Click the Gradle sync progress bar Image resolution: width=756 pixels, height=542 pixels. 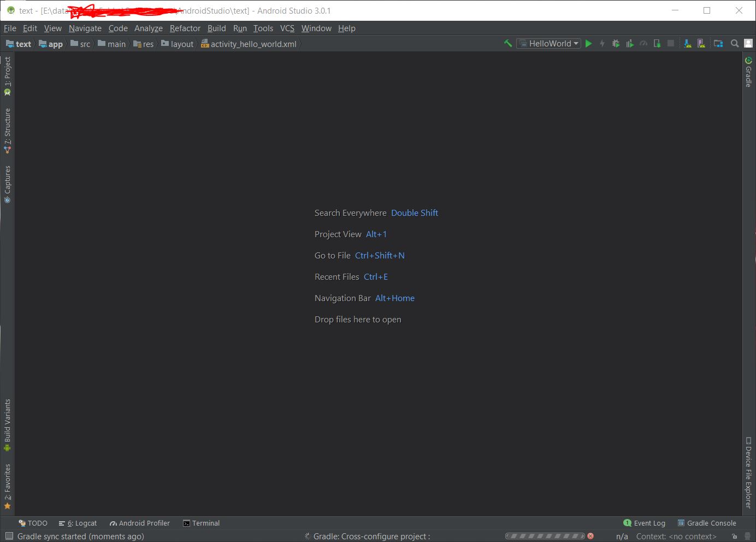(545, 537)
